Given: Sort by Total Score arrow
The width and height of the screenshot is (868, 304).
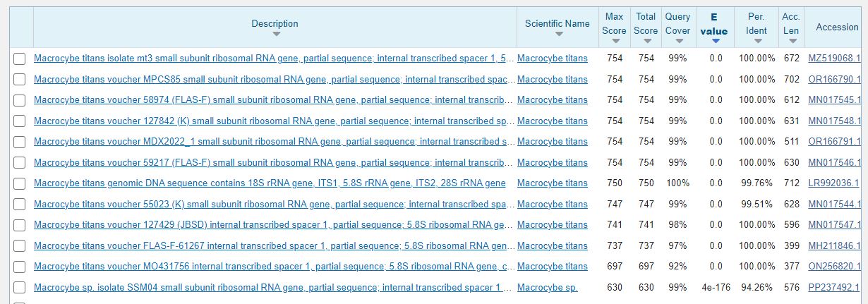Looking at the screenshot, I should 645,42.
